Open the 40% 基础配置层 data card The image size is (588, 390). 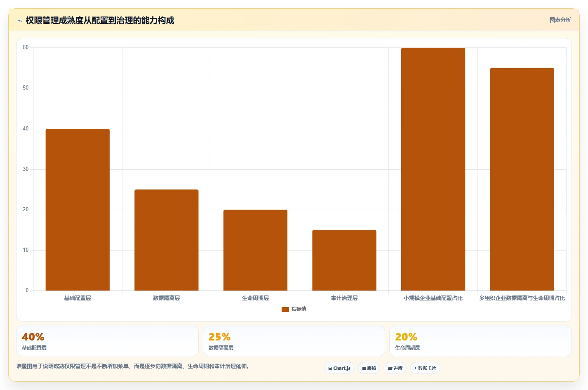pos(107,341)
